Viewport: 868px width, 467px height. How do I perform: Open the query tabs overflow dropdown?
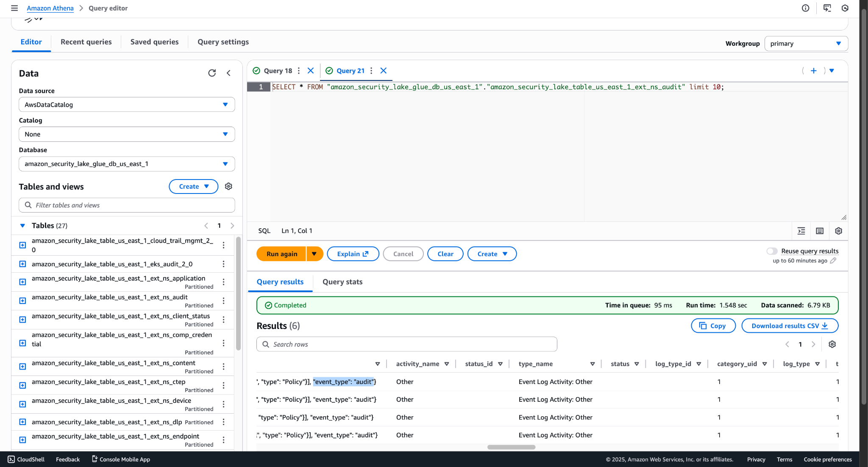tap(832, 71)
